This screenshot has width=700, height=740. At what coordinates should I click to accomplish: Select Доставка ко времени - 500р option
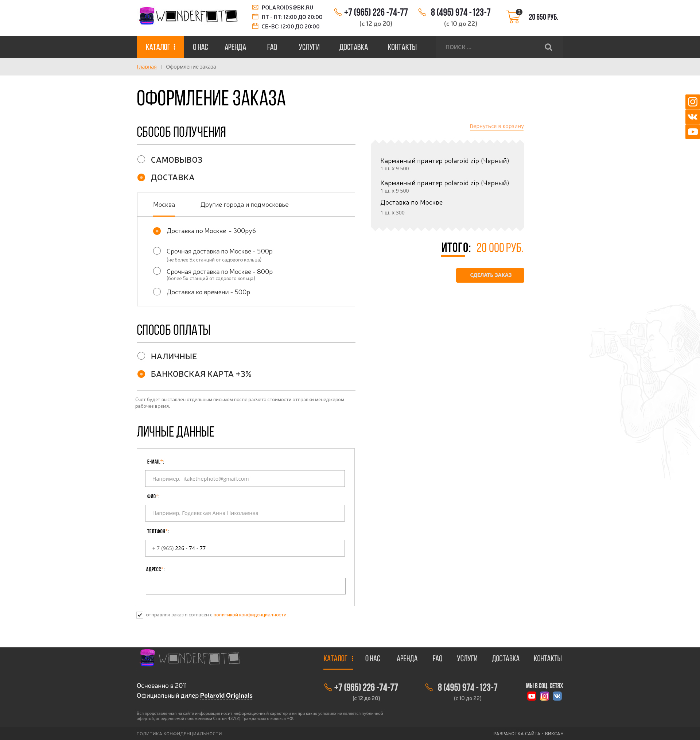(157, 292)
